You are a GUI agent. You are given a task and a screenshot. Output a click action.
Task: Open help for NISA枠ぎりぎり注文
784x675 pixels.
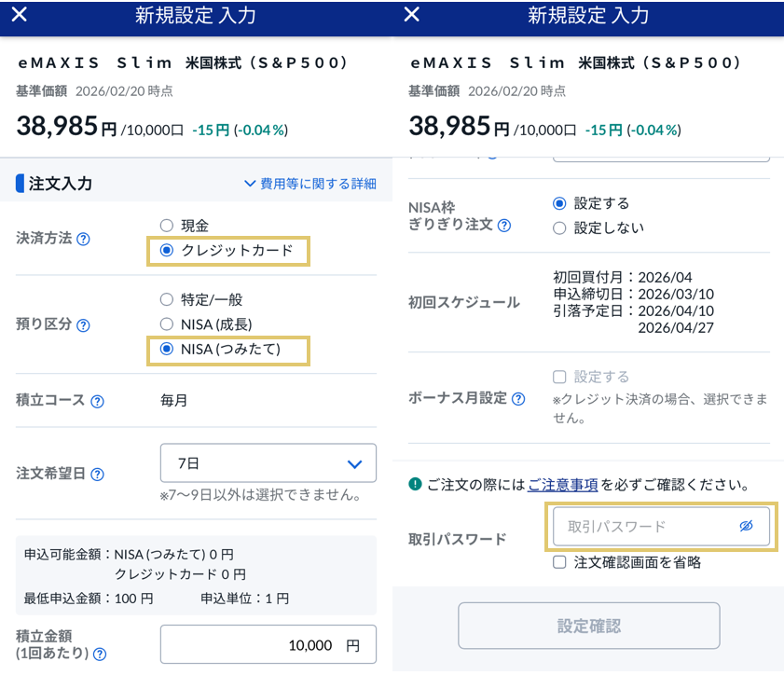(504, 226)
